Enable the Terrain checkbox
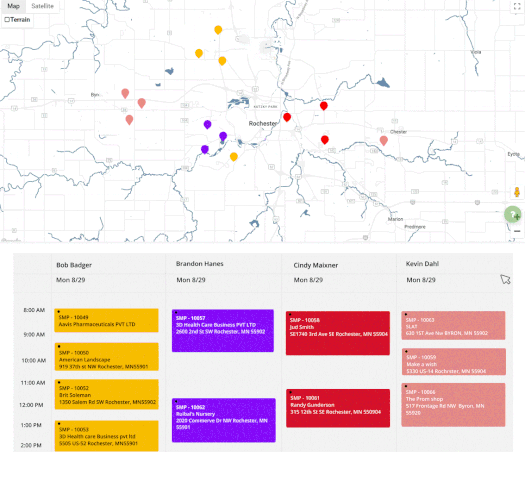 pos(7,19)
